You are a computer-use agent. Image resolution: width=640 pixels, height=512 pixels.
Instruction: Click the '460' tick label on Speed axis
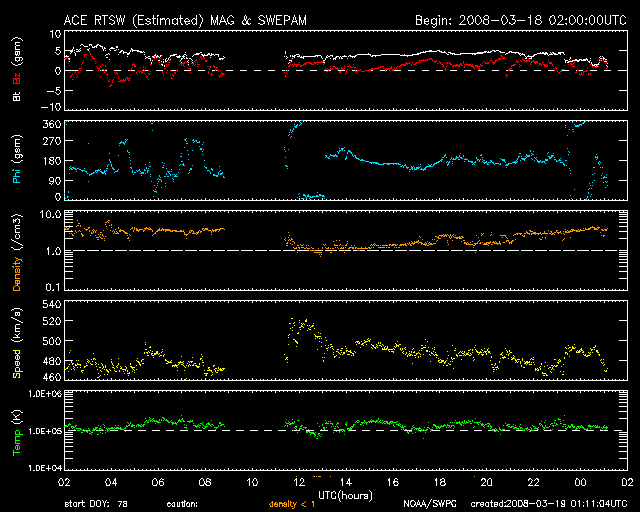pos(52,376)
